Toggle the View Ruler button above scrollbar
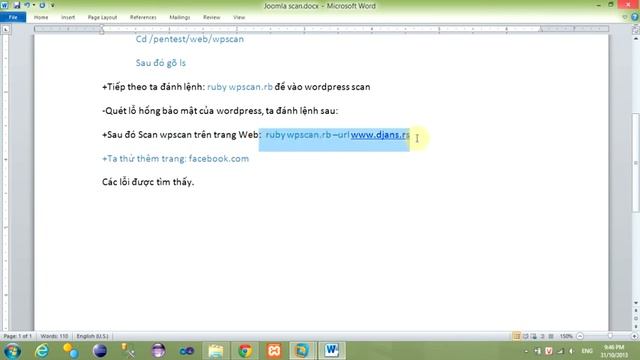 coord(636,29)
